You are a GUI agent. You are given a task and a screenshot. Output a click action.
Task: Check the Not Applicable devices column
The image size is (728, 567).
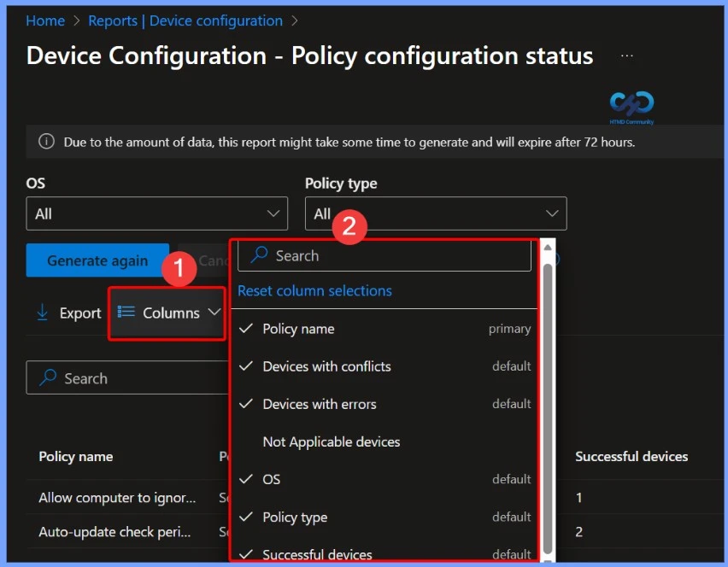tap(332, 441)
